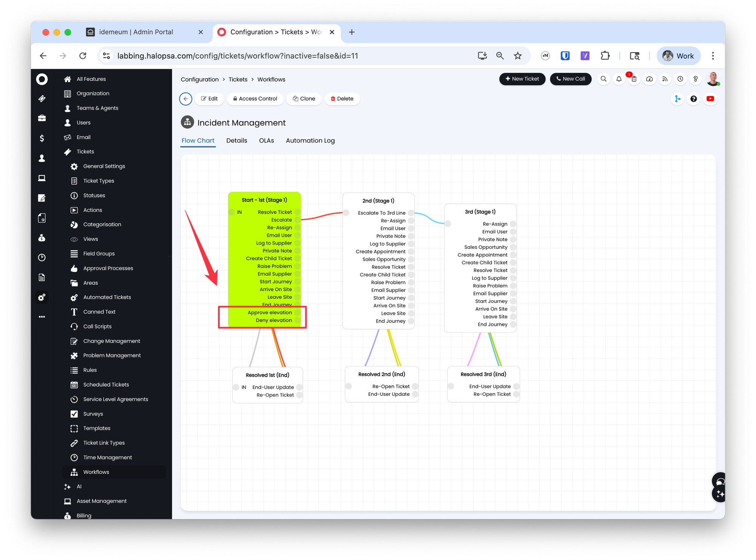Click the blue branch workflow icon

(x=677, y=99)
